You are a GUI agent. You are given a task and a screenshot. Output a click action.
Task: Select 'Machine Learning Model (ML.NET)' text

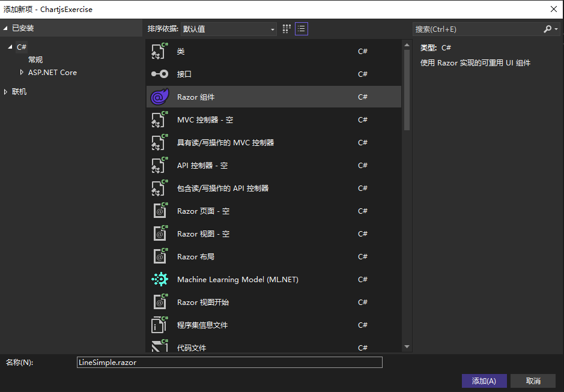238,279
